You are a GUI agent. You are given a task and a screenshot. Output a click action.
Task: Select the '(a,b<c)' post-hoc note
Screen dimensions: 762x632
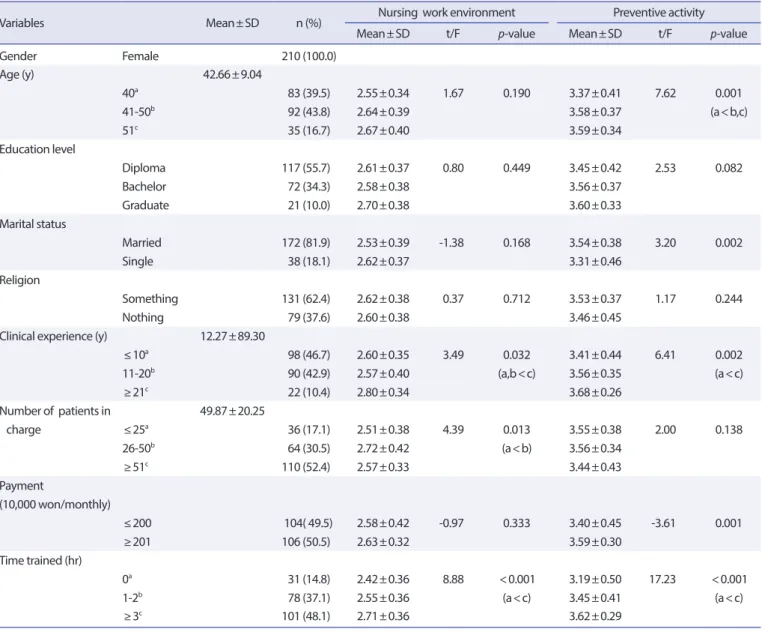tap(517, 374)
